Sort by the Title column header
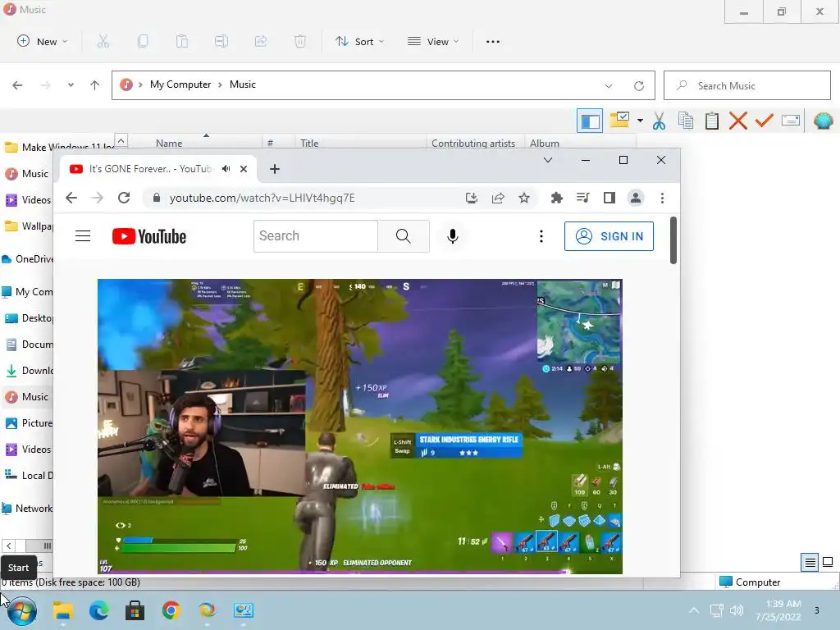Image resolution: width=840 pixels, height=630 pixels. [309, 143]
